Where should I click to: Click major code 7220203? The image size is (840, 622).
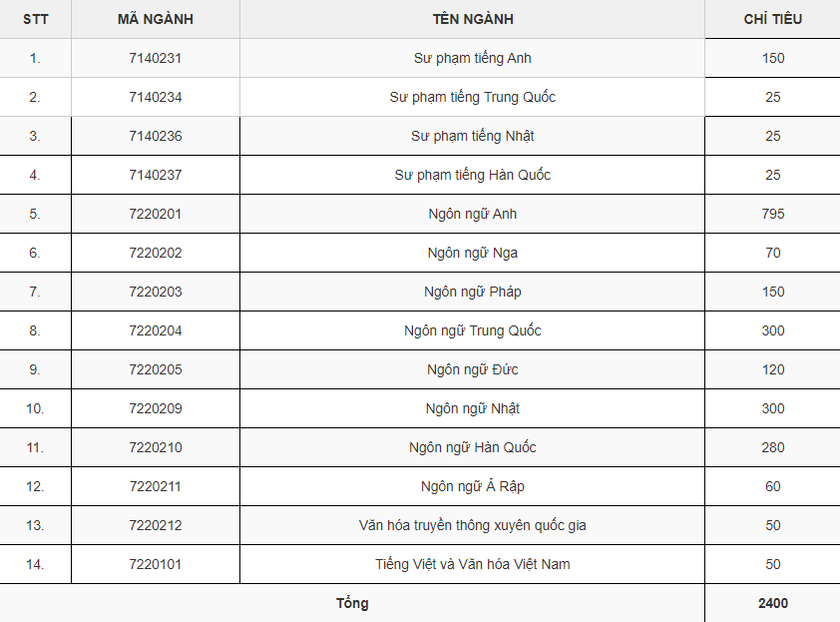(156, 292)
